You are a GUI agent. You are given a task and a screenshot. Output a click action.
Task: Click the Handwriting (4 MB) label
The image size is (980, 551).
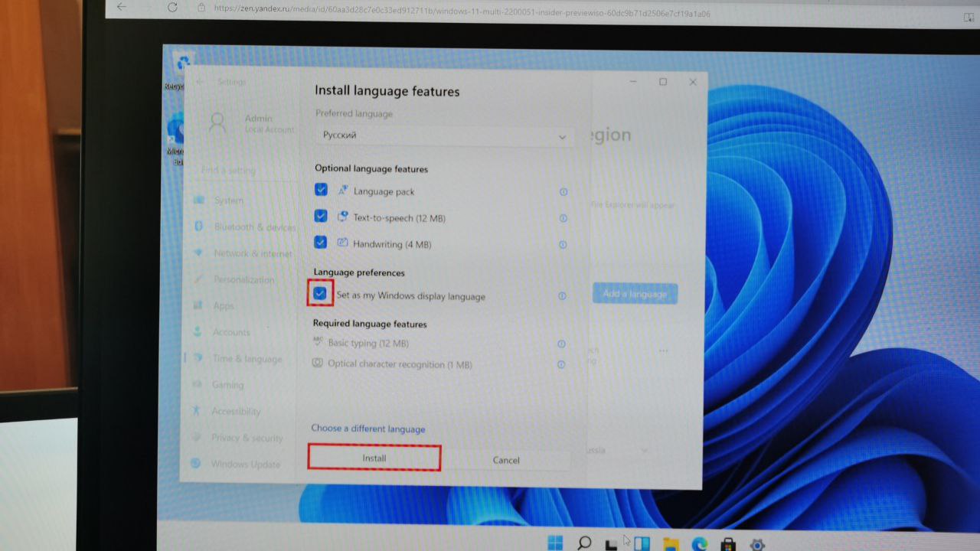point(392,245)
